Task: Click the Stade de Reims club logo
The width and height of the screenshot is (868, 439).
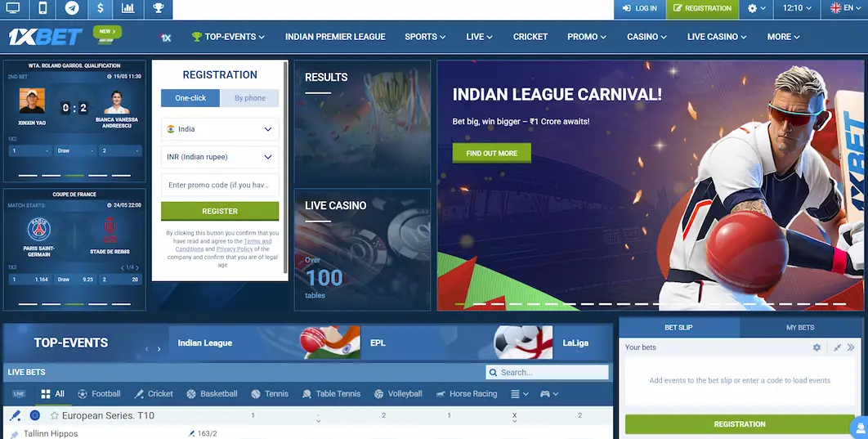Action: pos(110,230)
